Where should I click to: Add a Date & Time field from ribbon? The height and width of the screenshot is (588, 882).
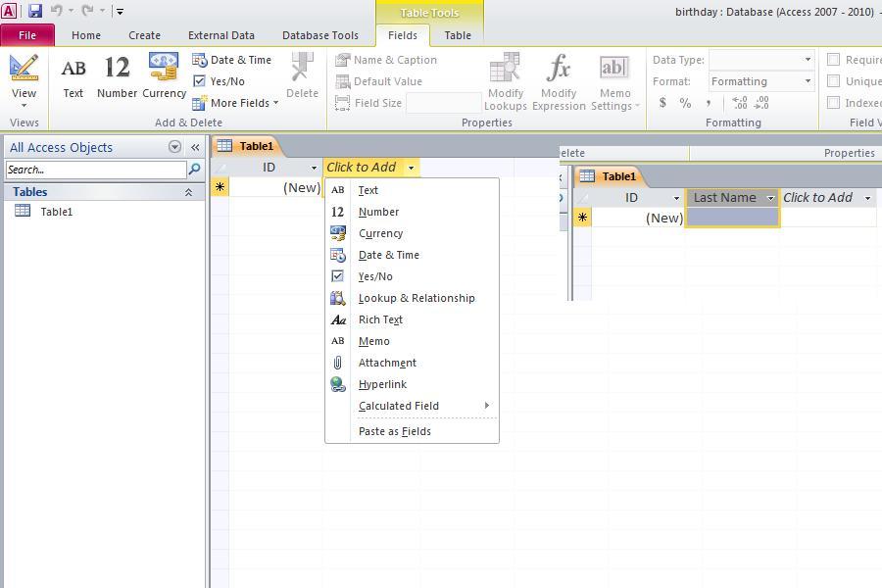(x=231, y=60)
